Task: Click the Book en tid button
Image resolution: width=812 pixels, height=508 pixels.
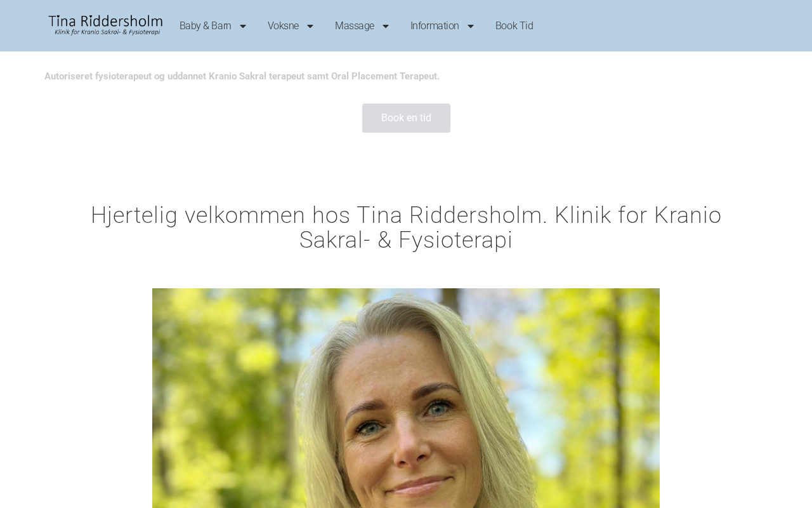Action: pyautogui.click(x=406, y=118)
